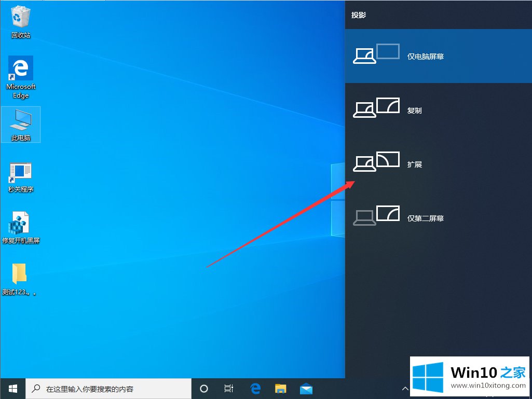
Task: Open File Explorer from the taskbar
Action: point(281,389)
